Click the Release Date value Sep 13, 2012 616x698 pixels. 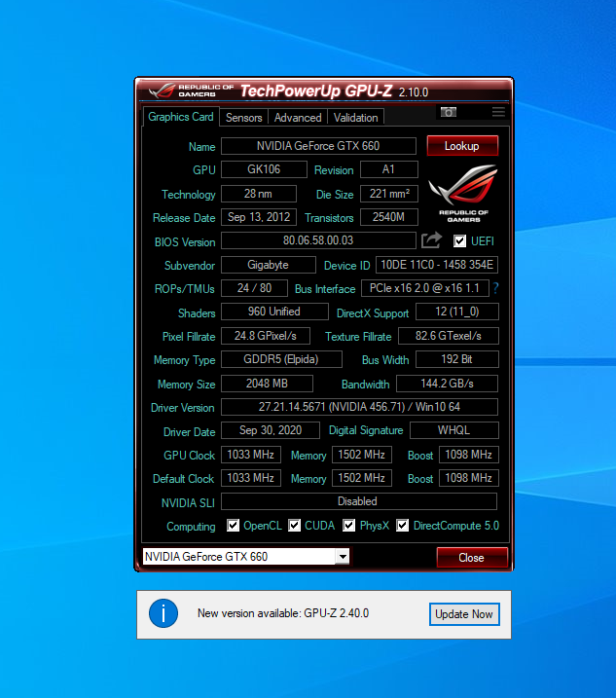tap(259, 217)
